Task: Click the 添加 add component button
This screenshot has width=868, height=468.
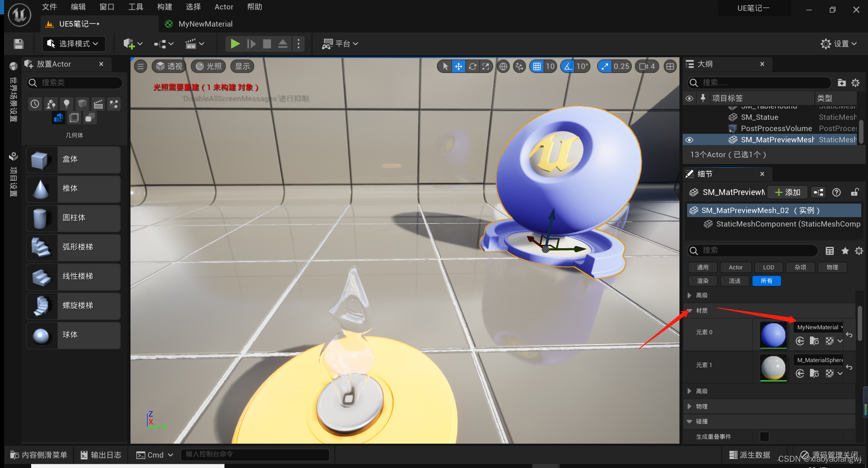Action: [787, 192]
